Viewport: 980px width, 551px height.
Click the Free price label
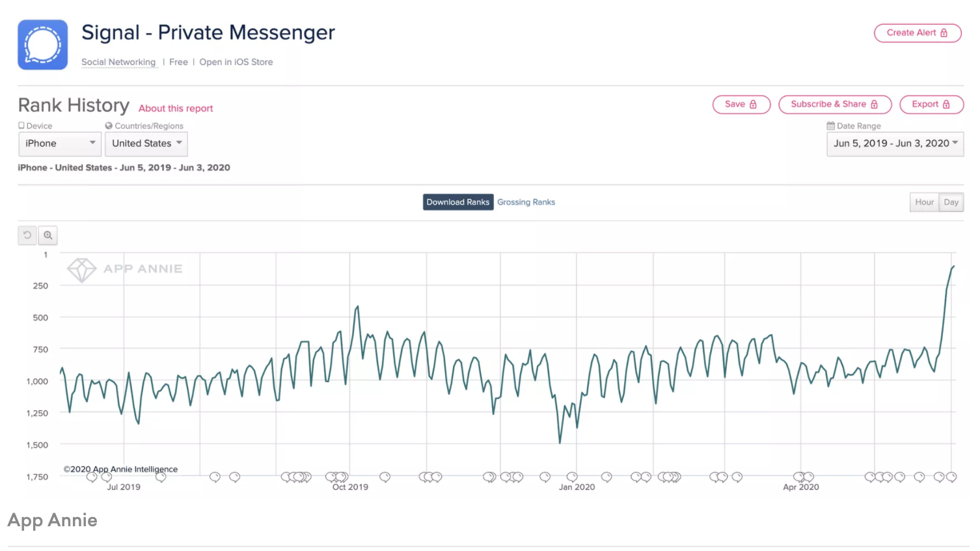(178, 62)
